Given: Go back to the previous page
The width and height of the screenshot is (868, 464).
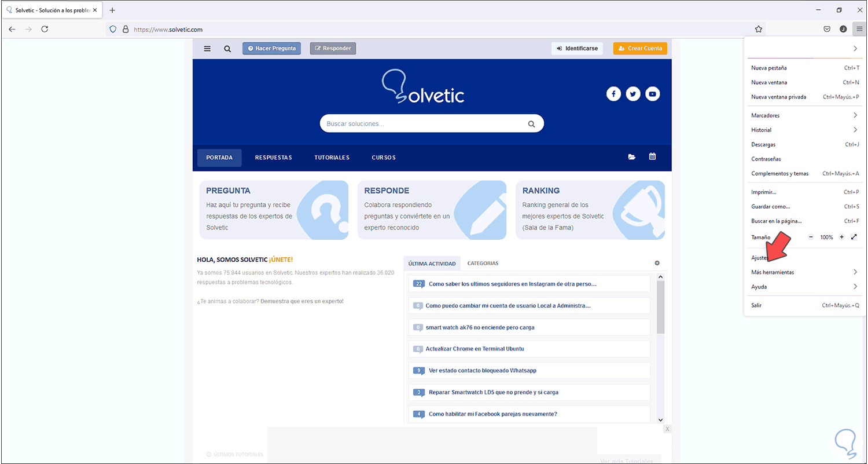Looking at the screenshot, I should point(12,29).
